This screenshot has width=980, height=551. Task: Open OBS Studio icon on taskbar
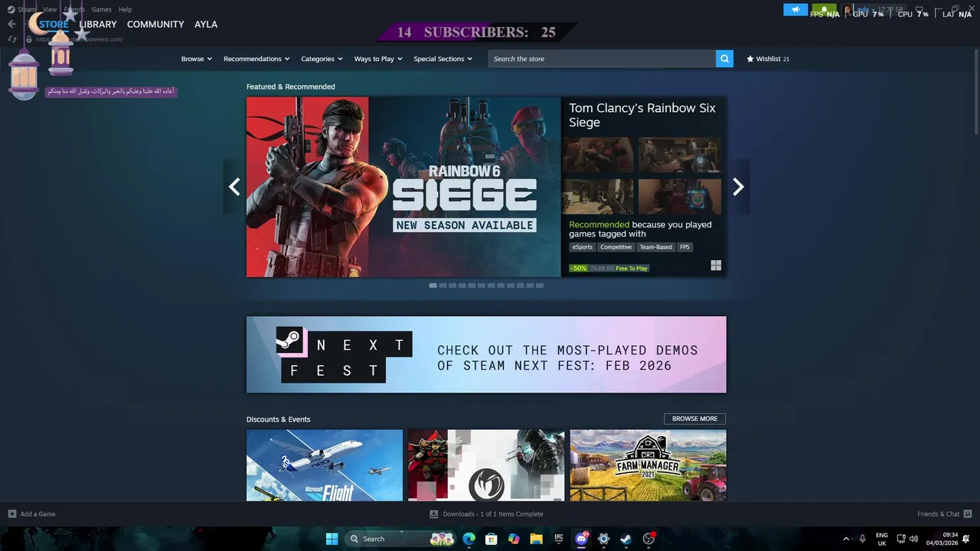[648, 539]
